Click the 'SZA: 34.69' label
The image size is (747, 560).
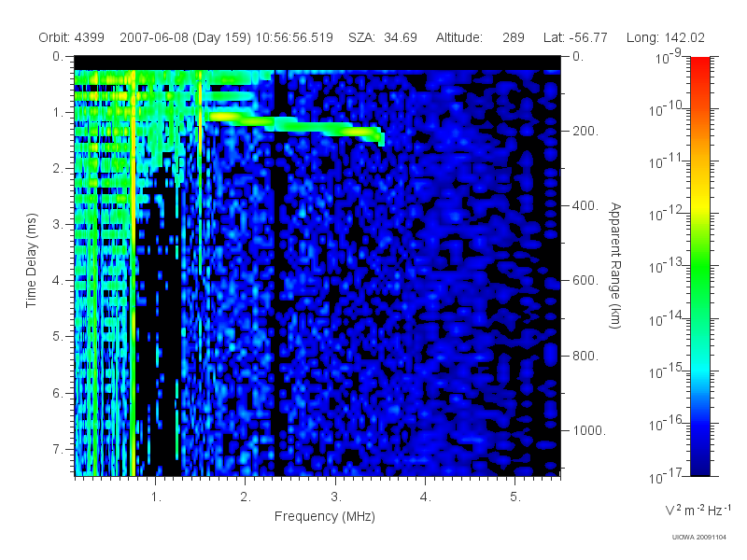tap(383, 37)
